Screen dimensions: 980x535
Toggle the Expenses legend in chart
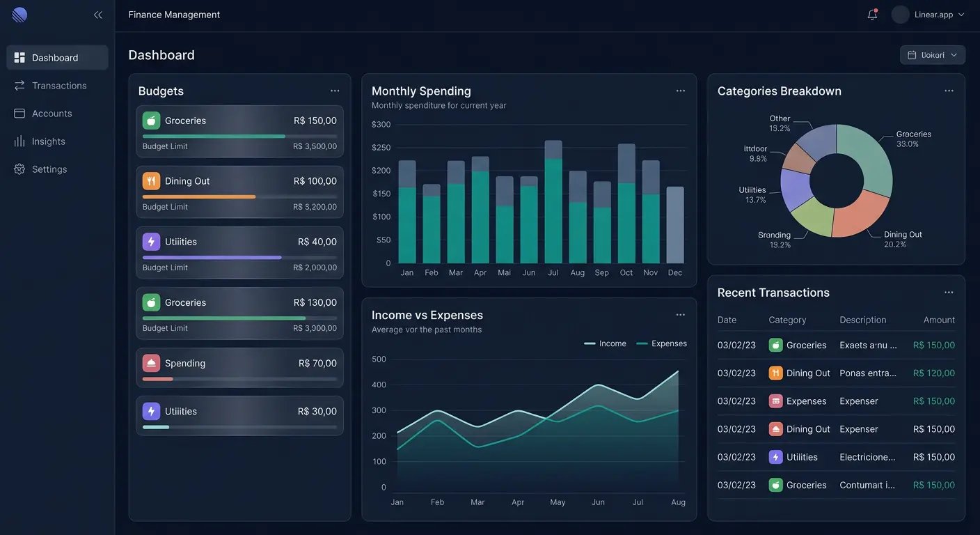pos(661,343)
